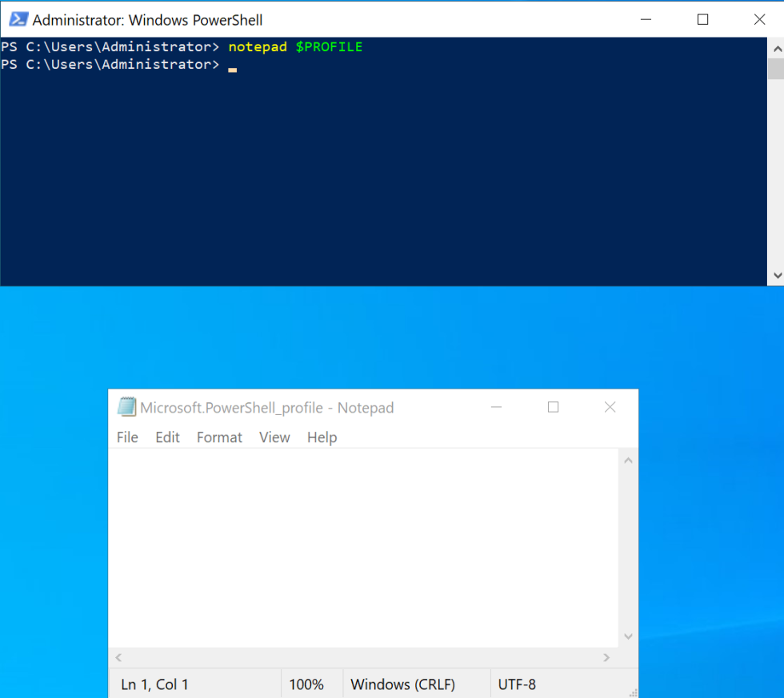Open the Help menu in Notepad

(x=322, y=437)
